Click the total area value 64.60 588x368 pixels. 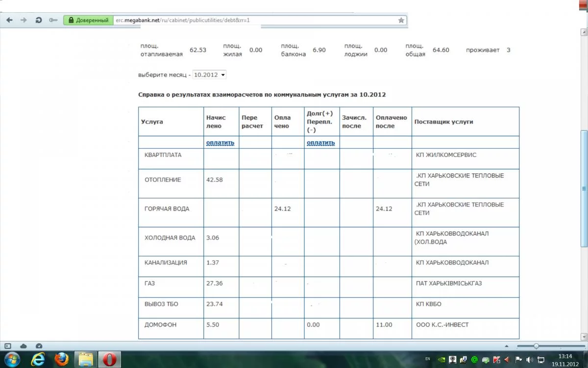[441, 50]
